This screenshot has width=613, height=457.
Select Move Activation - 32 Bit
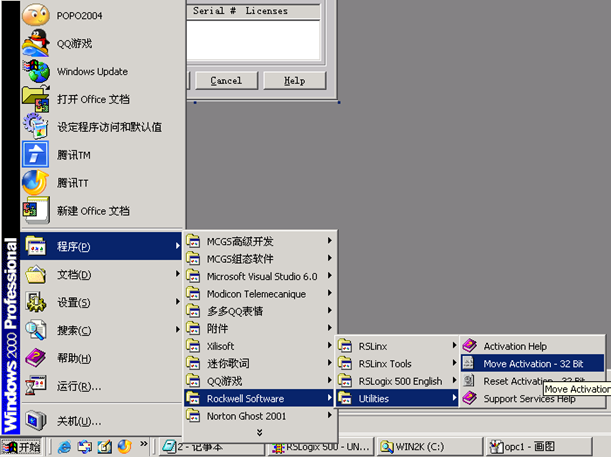[530, 363]
